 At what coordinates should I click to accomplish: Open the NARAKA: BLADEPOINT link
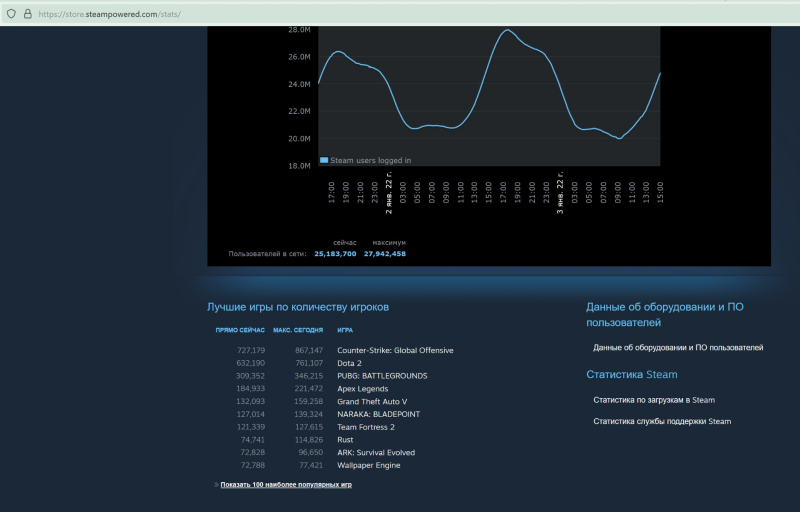[380, 414]
